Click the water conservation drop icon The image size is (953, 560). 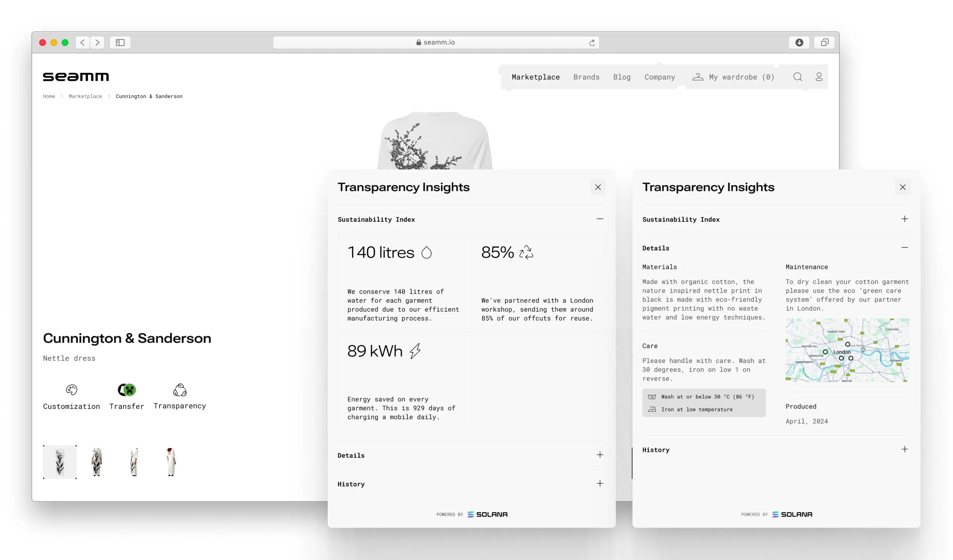pyautogui.click(x=427, y=252)
